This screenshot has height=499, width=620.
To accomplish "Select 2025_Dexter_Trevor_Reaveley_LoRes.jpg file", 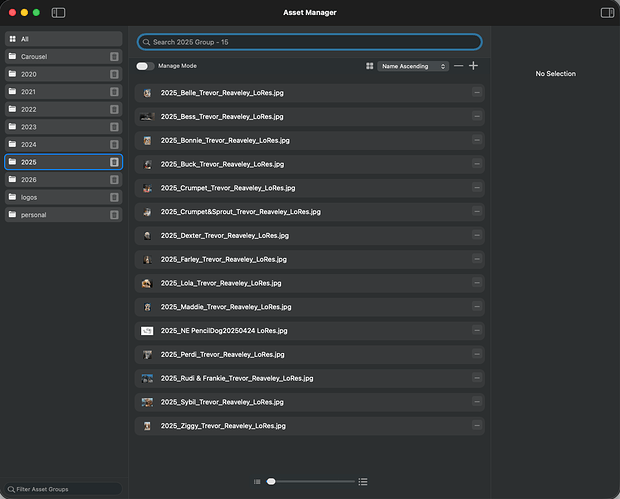I will 224,235.
